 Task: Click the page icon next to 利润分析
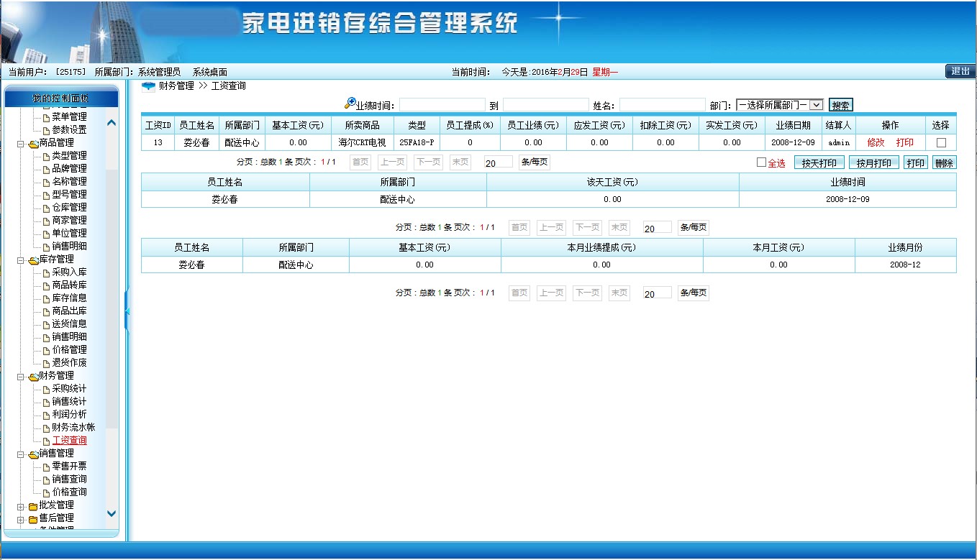click(x=46, y=415)
